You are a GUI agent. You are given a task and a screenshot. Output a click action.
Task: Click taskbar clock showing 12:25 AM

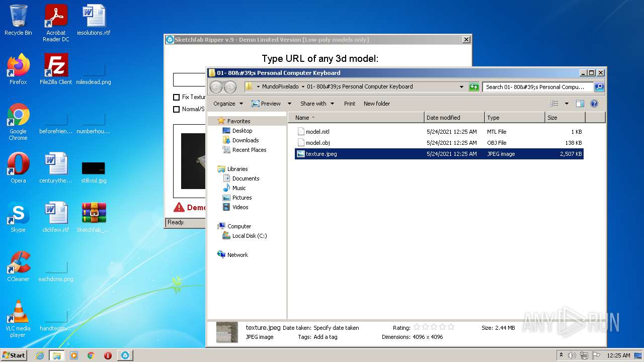(618, 355)
